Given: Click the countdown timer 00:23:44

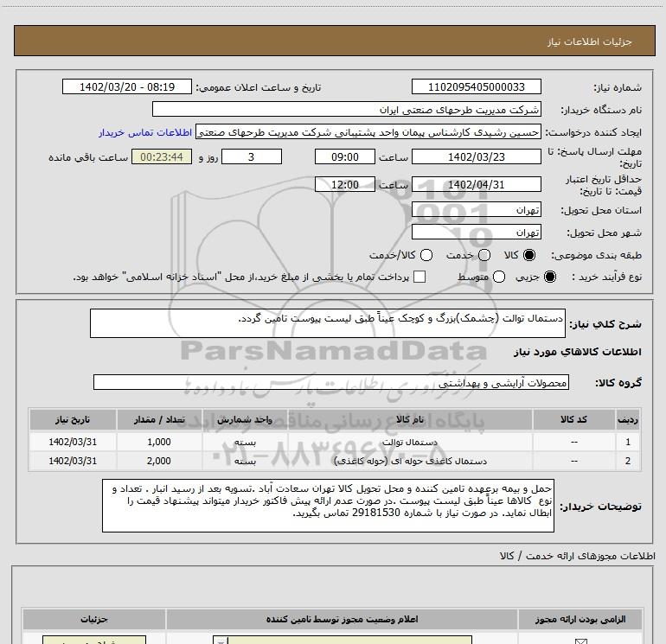Looking at the screenshot, I should pos(162,156).
